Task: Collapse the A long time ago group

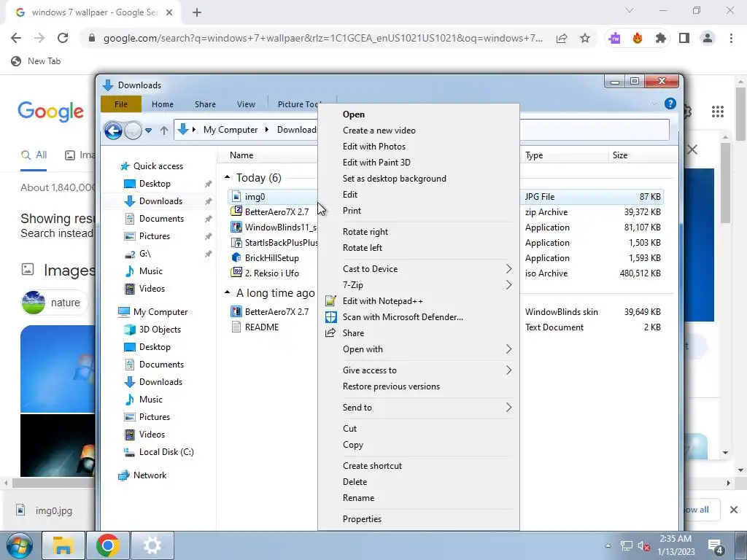Action: point(228,293)
